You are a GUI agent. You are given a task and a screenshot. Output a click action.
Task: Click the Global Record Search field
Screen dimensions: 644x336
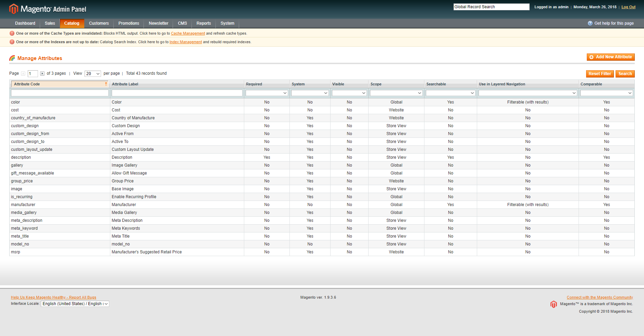pyautogui.click(x=492, y=7)
